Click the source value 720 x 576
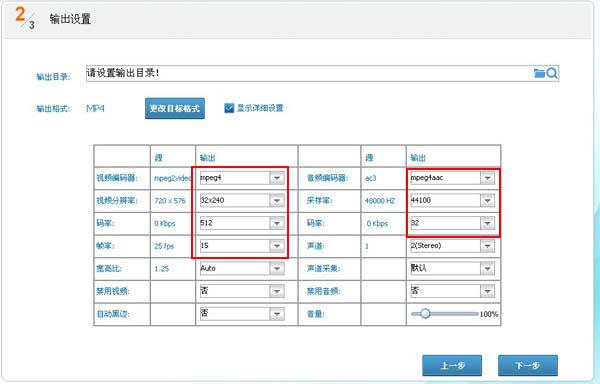The width and height of the screenshot is (600, 384). (170, 201)
